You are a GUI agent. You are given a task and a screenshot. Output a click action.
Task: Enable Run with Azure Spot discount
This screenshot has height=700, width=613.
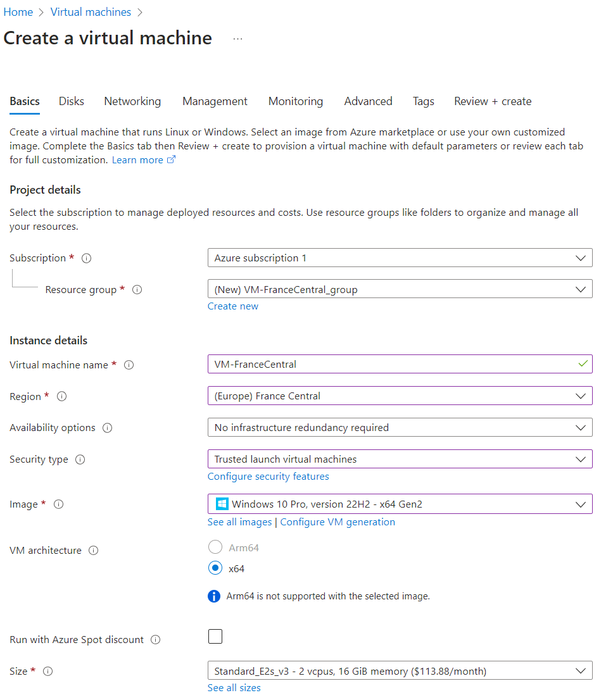(215, 637)
